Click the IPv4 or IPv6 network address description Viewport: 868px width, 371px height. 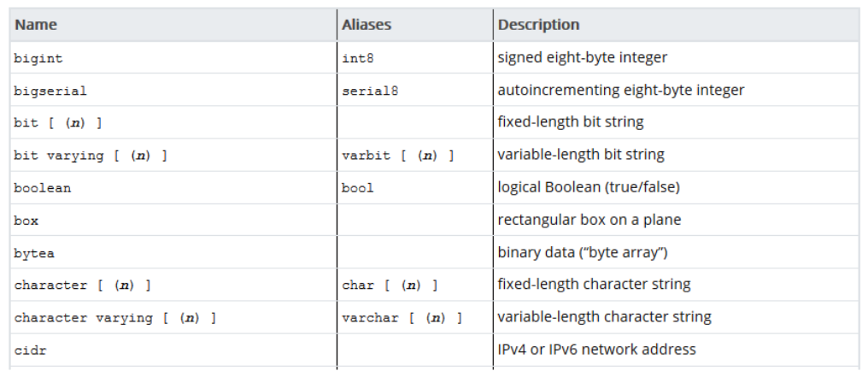click(596, 350)
